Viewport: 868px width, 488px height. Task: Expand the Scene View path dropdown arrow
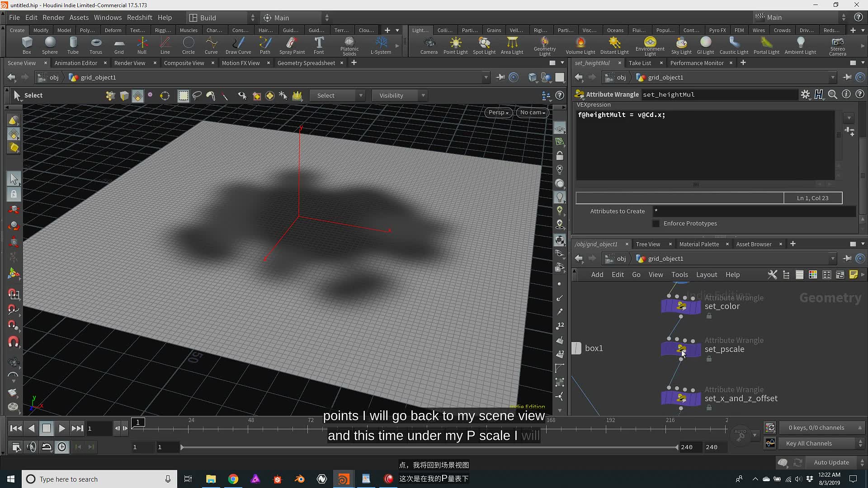[486, 78]
